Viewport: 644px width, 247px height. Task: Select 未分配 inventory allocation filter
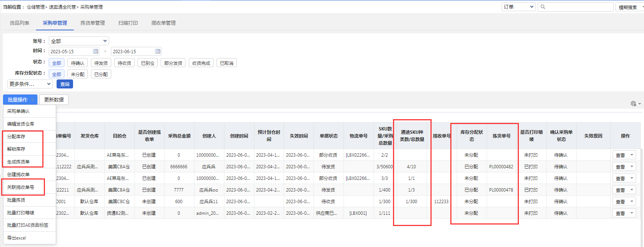point(78,74)
